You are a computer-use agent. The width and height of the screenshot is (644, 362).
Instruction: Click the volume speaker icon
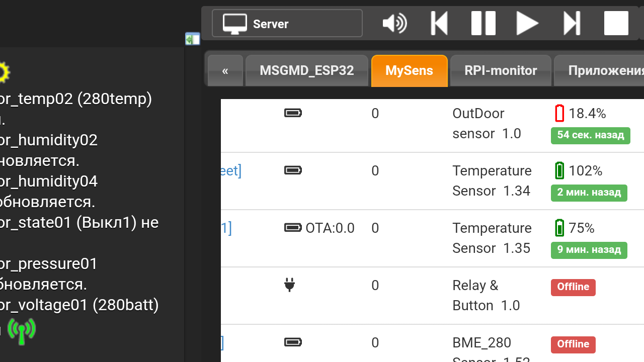[394, 24]
